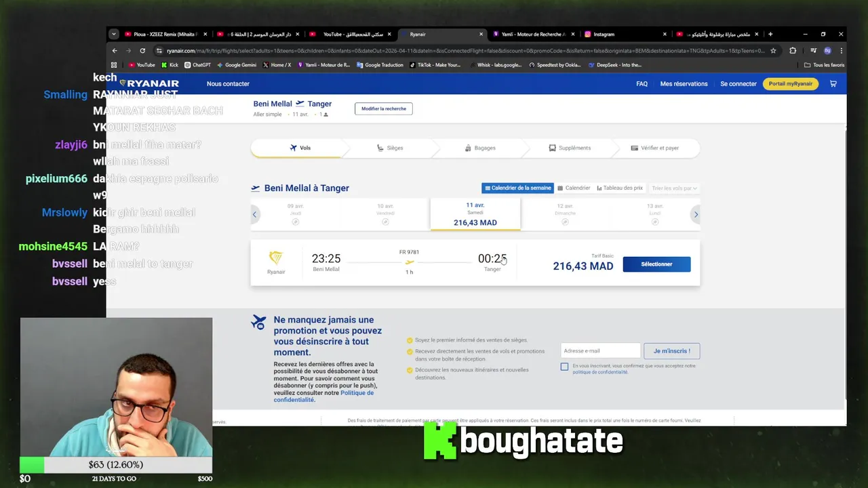Select the Vols step tab
This screenshot has width=868, height=488.
pyautogui.click(x=300, y=148)
